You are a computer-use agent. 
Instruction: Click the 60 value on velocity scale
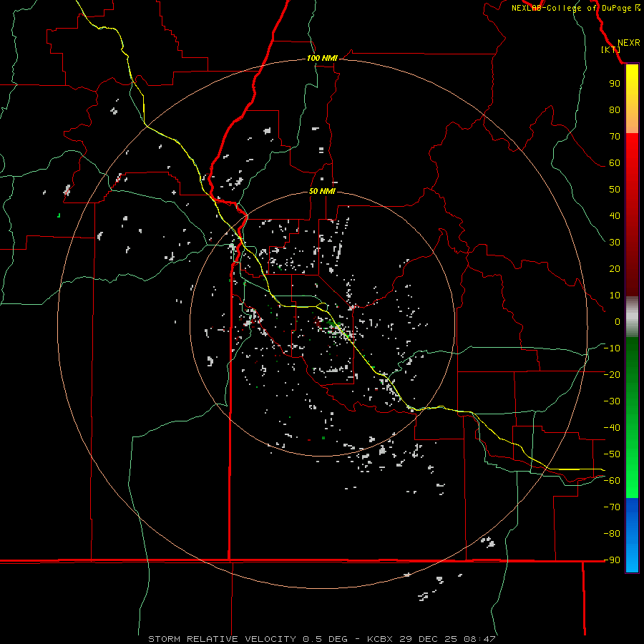click(x=615, y=163)
